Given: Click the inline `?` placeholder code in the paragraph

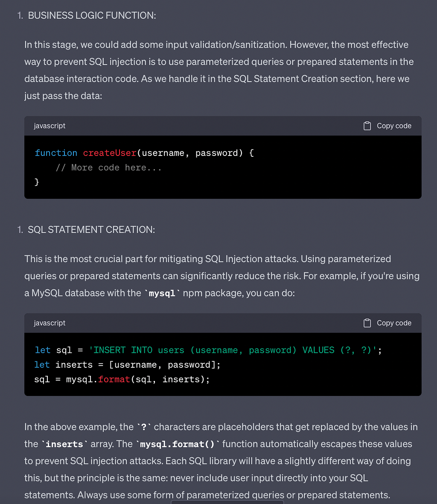Looking at the screenshot, I should coord(144,427).
